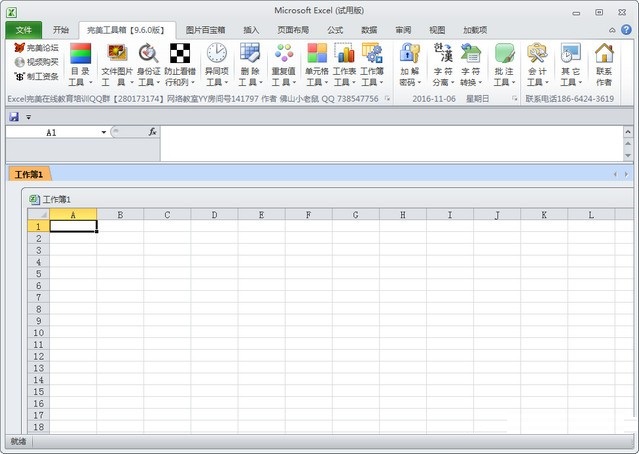Click the fx insert function icon
The width and height of the screenshot is (639, 454).
point(152,132)
